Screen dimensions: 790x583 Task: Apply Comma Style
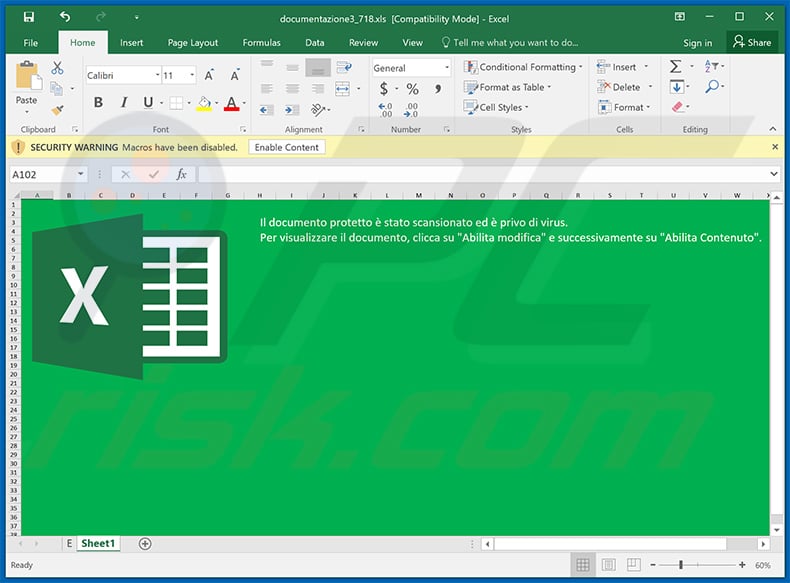438,89
